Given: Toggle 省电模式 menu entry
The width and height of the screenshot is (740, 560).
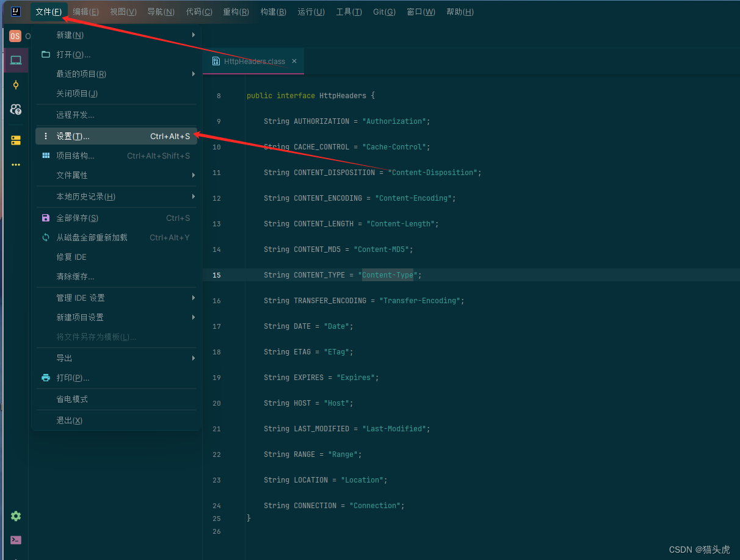Looking at the screenshot, I should coord(116,399).
